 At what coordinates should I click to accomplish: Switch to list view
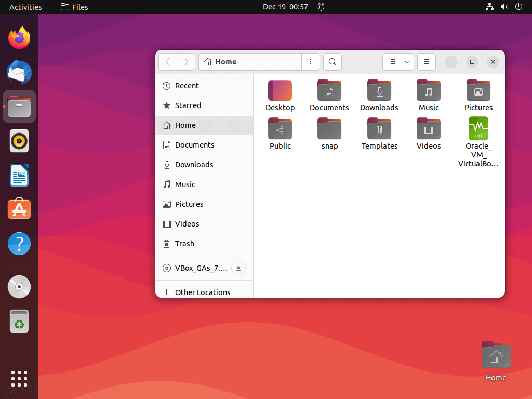(x=392, y=62)
